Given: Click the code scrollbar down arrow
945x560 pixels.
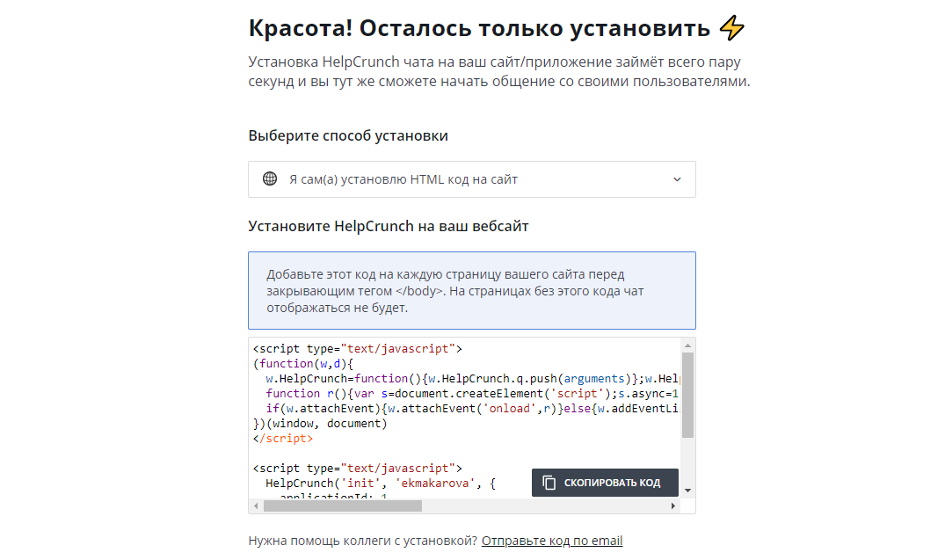Looking at the screenshot, I should click(687, 491).
